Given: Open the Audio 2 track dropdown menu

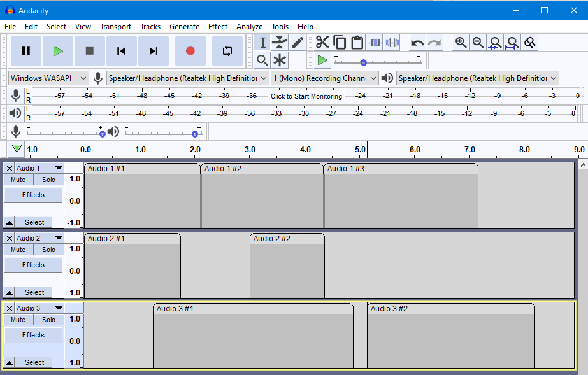Looking at the screenshot, I should (x=39, y=238).
